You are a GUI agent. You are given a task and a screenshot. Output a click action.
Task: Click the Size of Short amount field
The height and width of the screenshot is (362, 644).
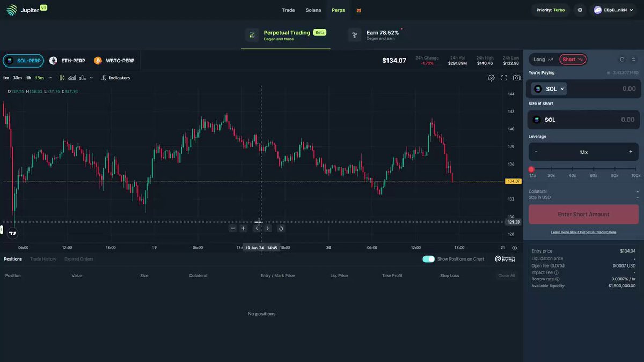[584, 120]
